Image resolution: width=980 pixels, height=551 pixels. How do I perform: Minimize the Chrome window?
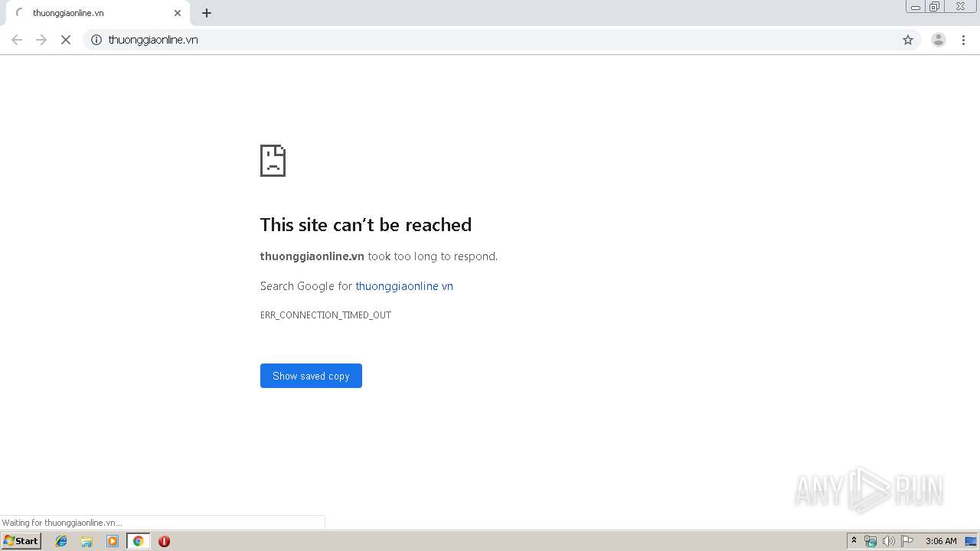(916, 7)
